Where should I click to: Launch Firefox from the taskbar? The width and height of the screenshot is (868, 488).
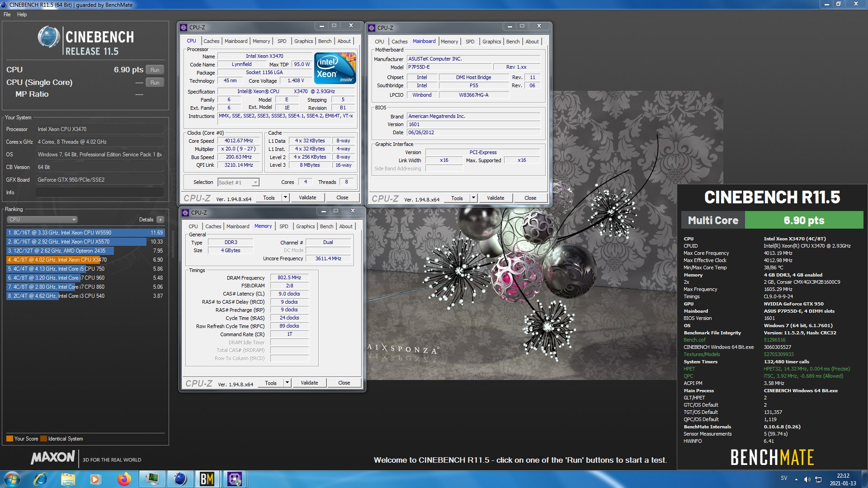pos(123,479)
